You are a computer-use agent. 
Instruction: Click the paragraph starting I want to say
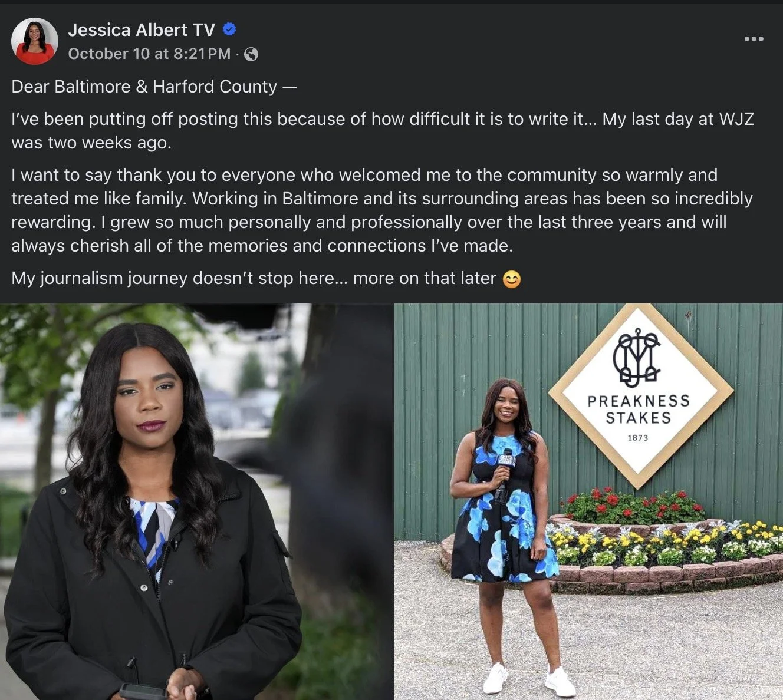[382, 210]
